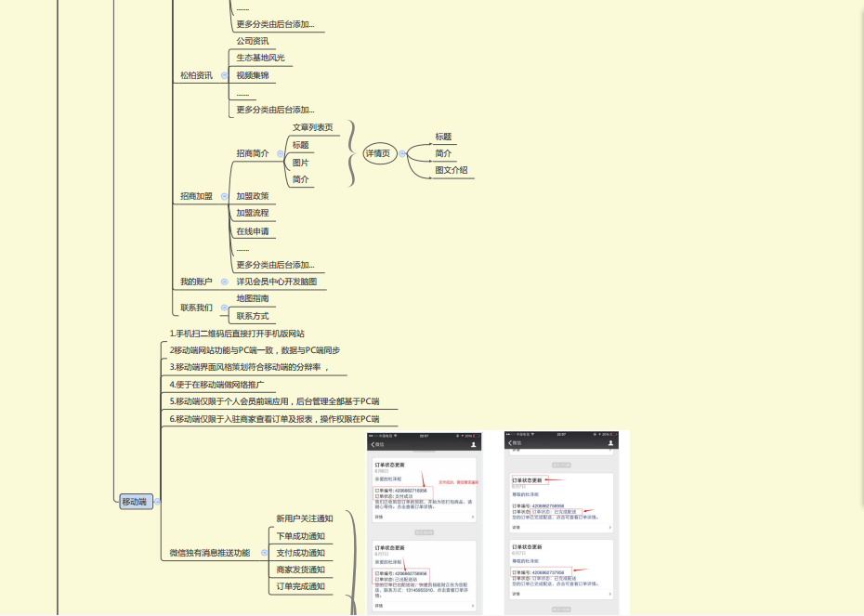Click the 手机扫二维码后直接打开手机版网站 note
This screenshot has height=616, width=864.
pyautogui.click(x=239, y=334)
